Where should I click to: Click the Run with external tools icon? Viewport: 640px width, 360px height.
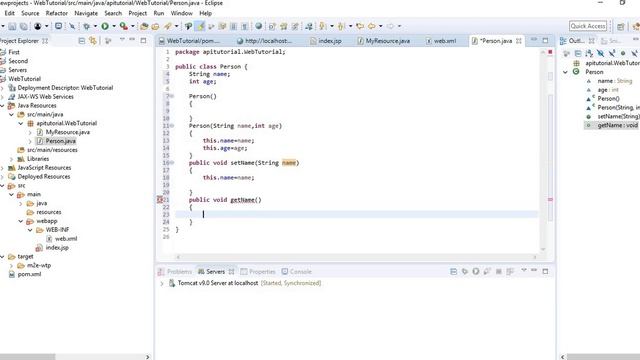pyautogui.click(x=124, y=27)
